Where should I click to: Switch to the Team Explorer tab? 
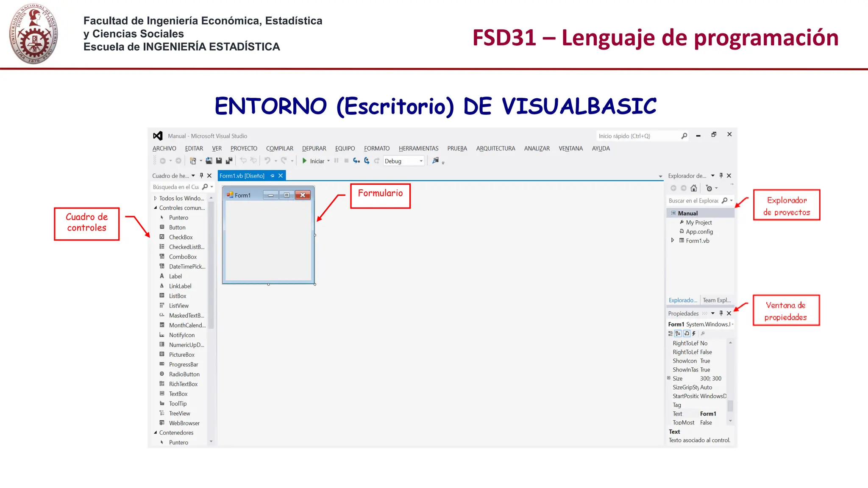[717, 300]
